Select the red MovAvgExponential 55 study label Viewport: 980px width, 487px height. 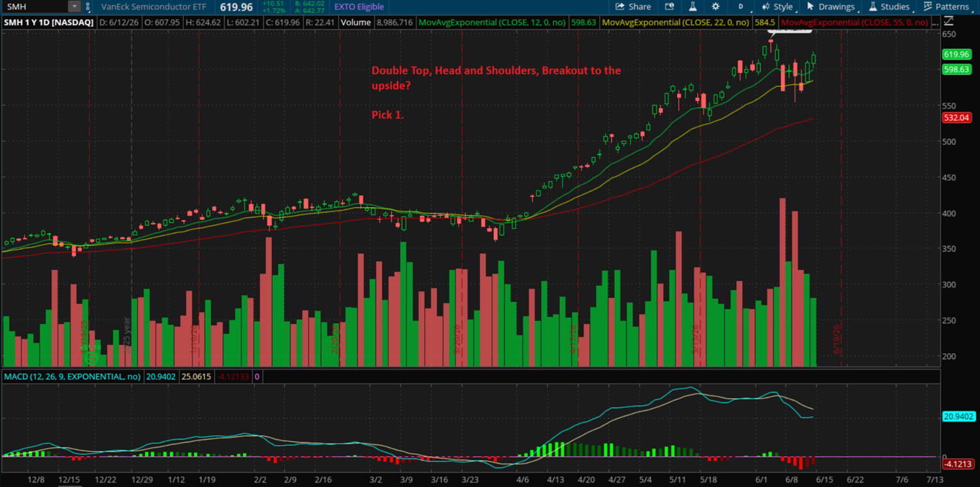[x=855, y=22]
